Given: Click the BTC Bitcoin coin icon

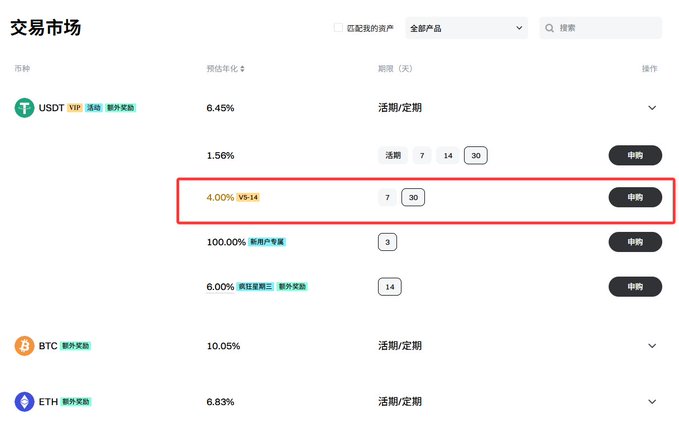Looking at the screenshot, I should 24,346.
